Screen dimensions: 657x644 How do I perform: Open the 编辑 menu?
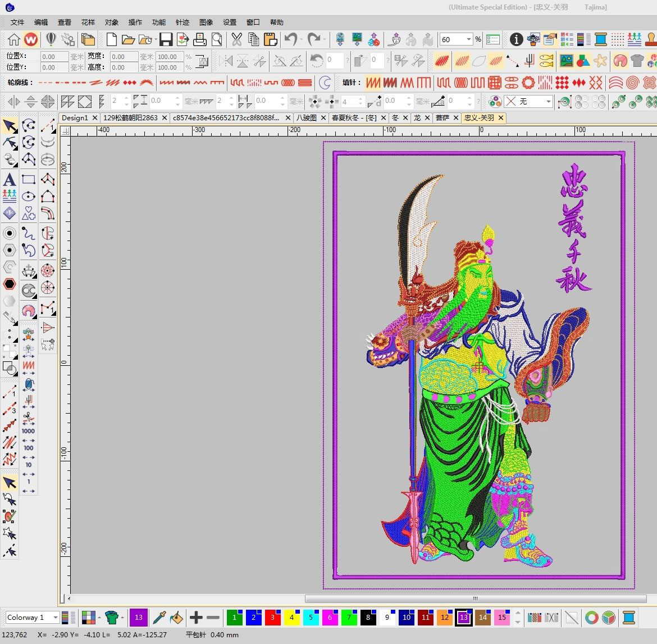click(40, 22)
